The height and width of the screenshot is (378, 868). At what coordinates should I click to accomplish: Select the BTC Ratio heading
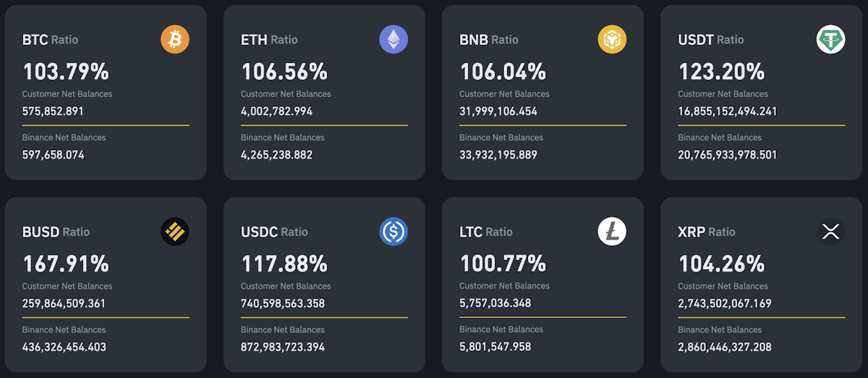click(50, 40)
